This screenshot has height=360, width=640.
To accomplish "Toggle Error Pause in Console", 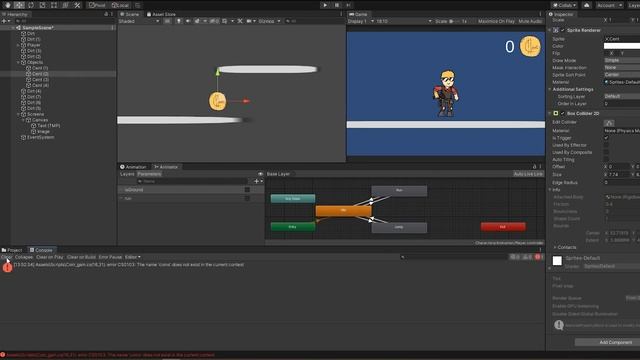I will coord(110,257).
